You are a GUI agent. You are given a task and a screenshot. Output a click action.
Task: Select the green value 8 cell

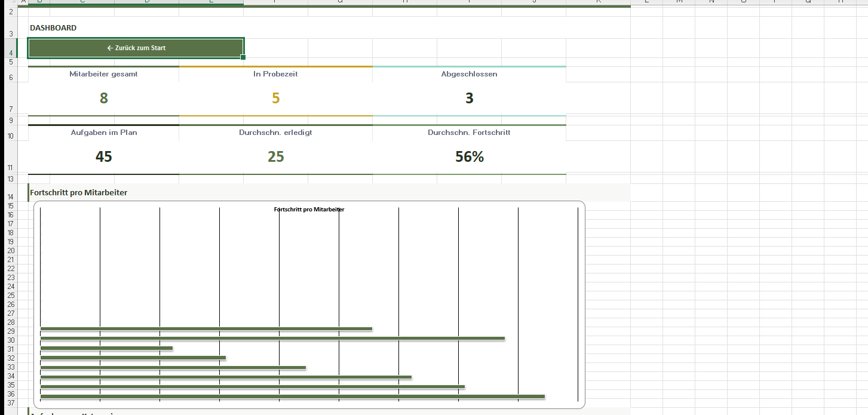pos(103,99)
